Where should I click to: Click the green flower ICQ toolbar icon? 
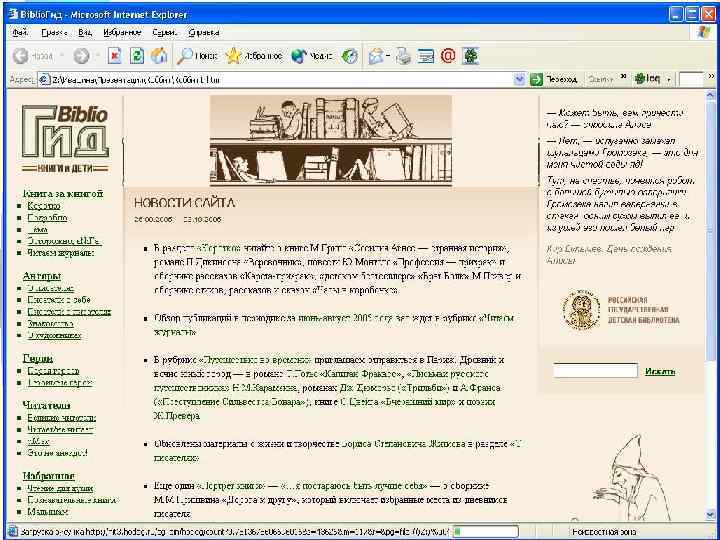tap(471, 56)
